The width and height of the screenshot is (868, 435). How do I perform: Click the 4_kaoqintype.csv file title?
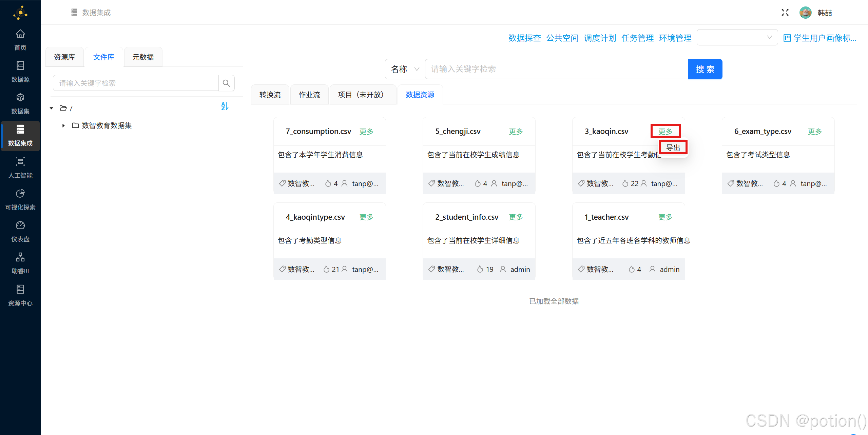tap(315, 217)
